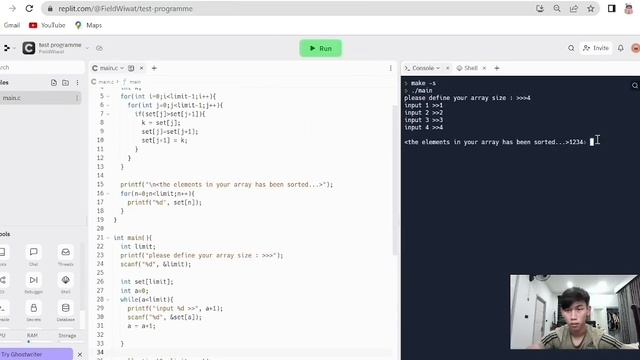Image resolution: width=640 pixels, height=360 pixels.
Task: Close the main.c editor tab
Action: pyautogui.click(x=142, y=68)
